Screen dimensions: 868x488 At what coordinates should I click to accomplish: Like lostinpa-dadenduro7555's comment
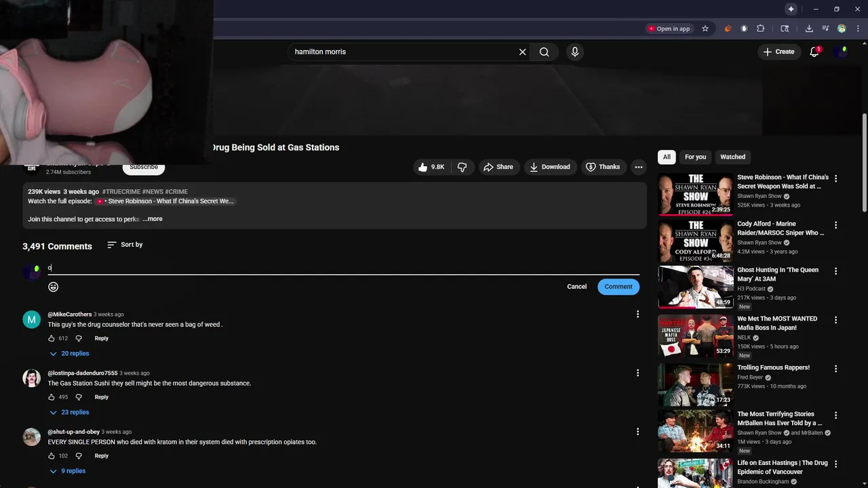click(x=52, y=397)
